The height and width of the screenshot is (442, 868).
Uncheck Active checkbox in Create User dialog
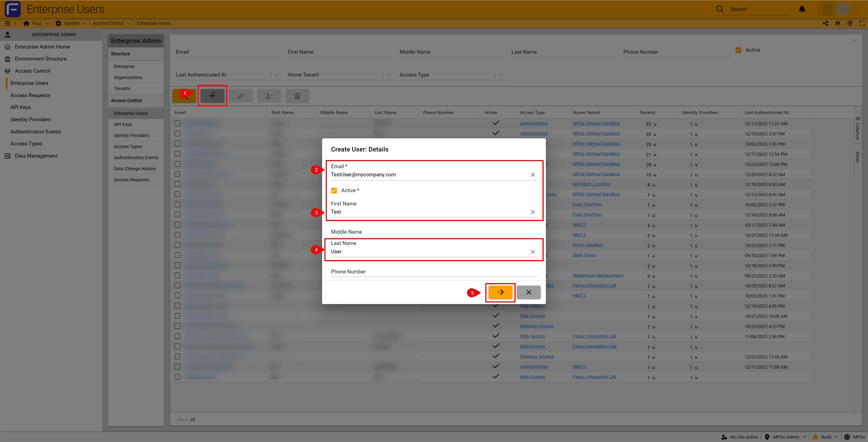coord(334,191)
